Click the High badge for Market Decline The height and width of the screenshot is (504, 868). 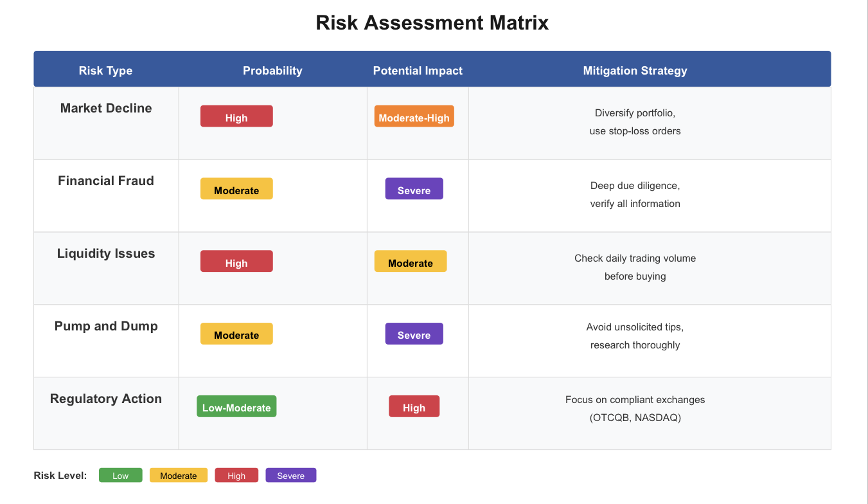pyautogui.click(x=236, y=116)
